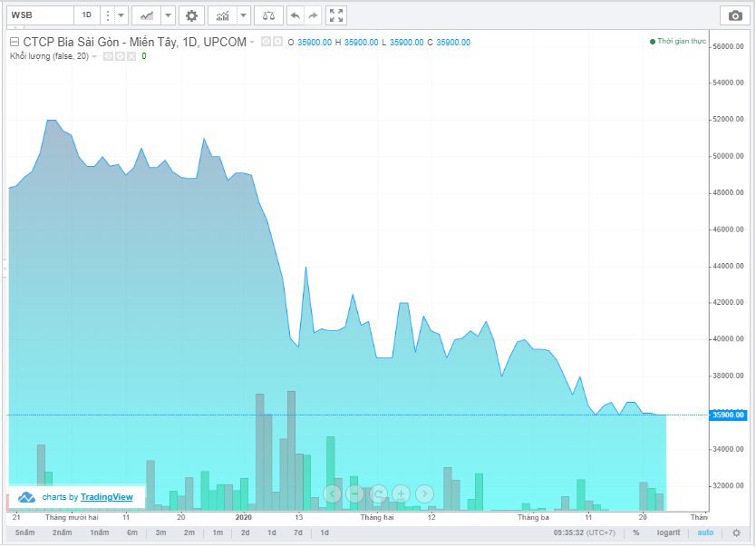The width and height of the screenshot is (756, 547).
Task: Zoom out using the minus button
Action: point(354,493)
